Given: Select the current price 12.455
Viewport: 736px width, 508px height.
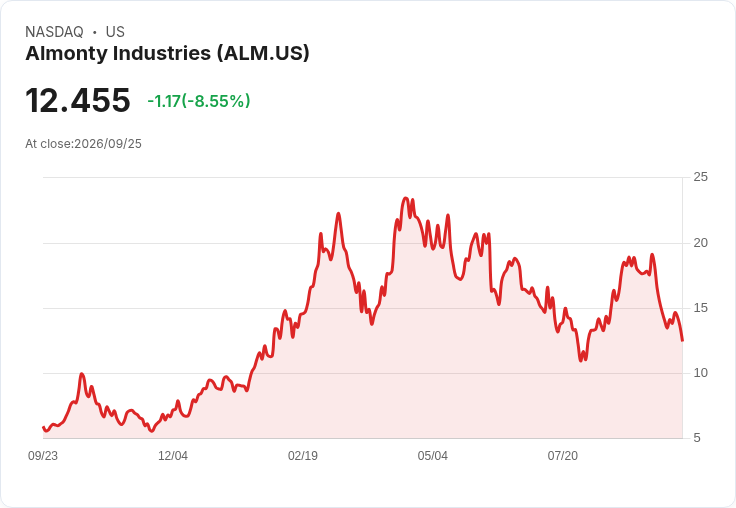Looking at the screenshot, I should tap(77, 100).
